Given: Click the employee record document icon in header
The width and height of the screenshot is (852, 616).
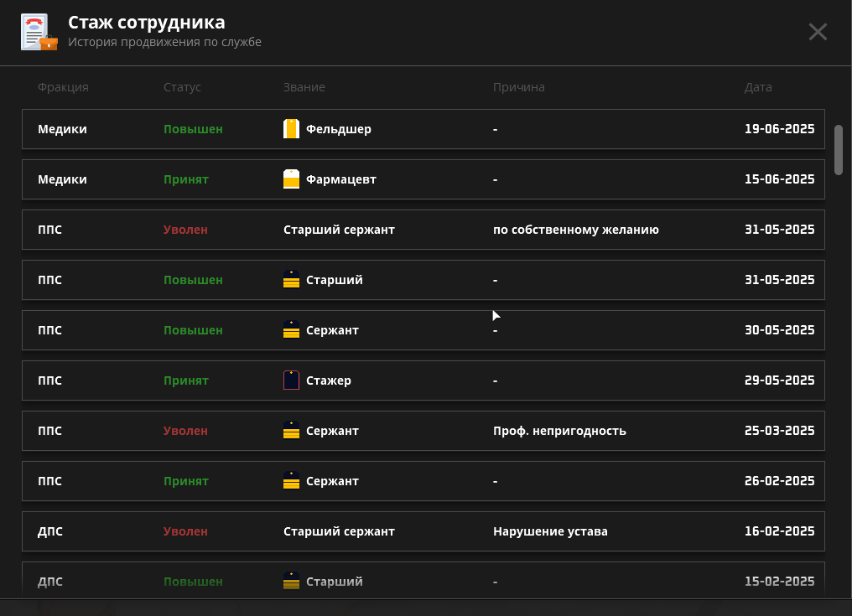Looking at the screenshot, I should tap(39, 33).
